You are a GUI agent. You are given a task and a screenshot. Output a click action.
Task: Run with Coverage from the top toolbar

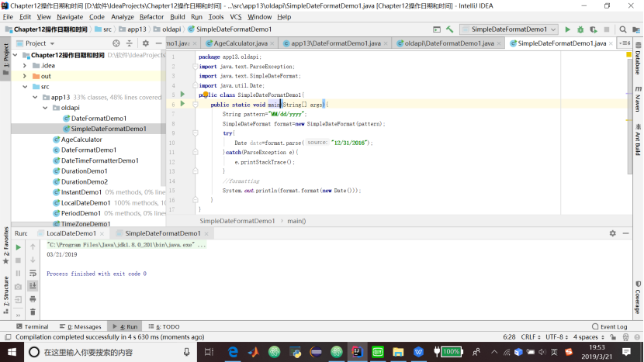(593, 29)
